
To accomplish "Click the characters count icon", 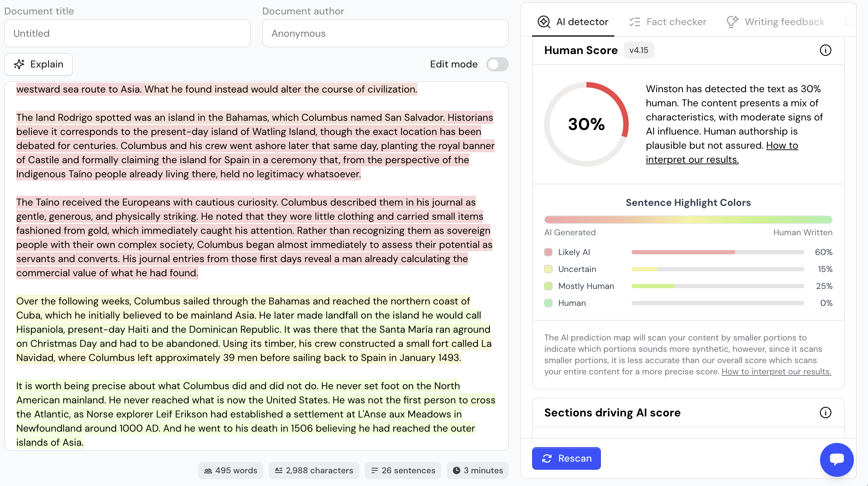I will (279, 470).
